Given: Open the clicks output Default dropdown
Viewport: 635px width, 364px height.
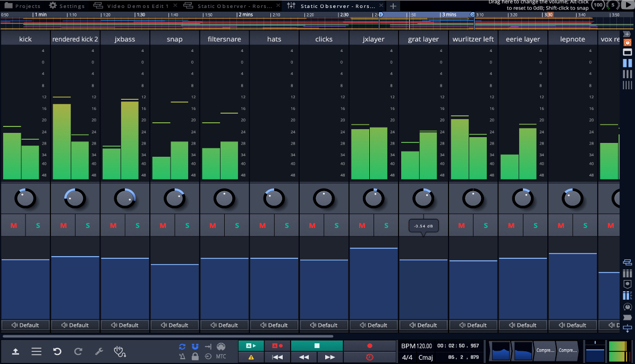Looking at the screenshot, I should pos(324,325).
